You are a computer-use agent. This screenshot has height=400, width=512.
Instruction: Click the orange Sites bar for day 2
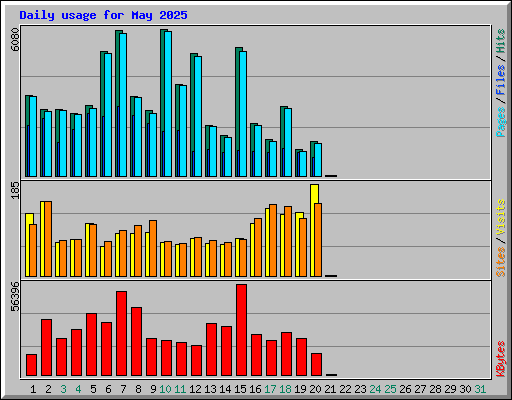point(48,239)
